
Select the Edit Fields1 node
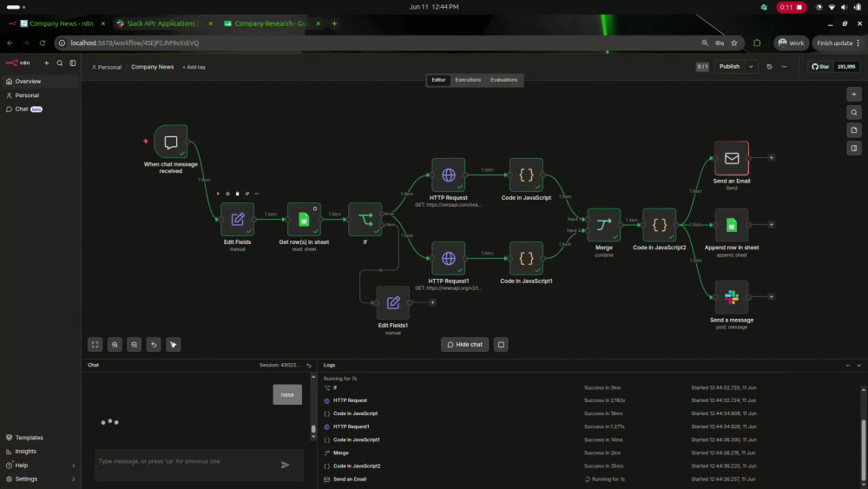click(393, 302)
